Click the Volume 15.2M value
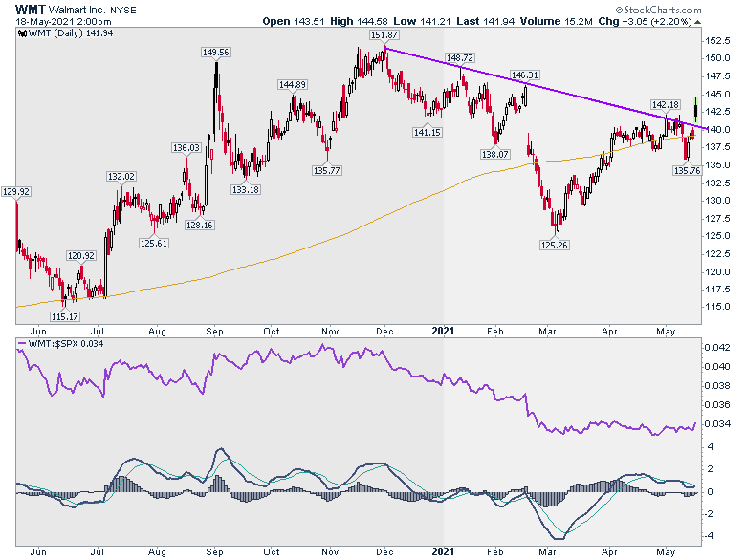This screenshot has width=746, height=560. 557,21
